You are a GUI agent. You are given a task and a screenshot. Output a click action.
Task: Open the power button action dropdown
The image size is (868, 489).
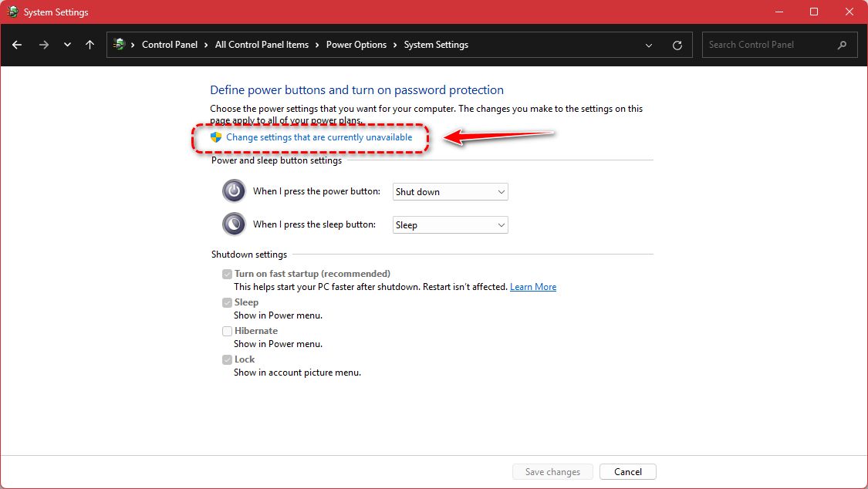450,191
